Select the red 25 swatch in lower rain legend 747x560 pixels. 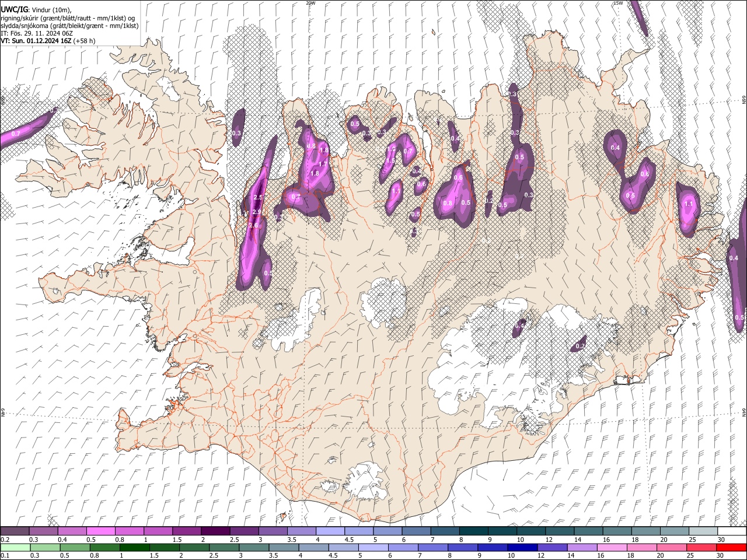(x=701, y=547)
